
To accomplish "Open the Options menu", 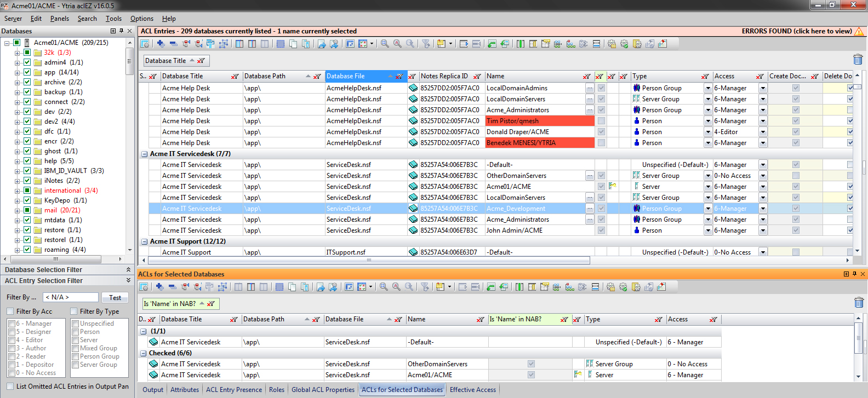I will click(142, 19).
